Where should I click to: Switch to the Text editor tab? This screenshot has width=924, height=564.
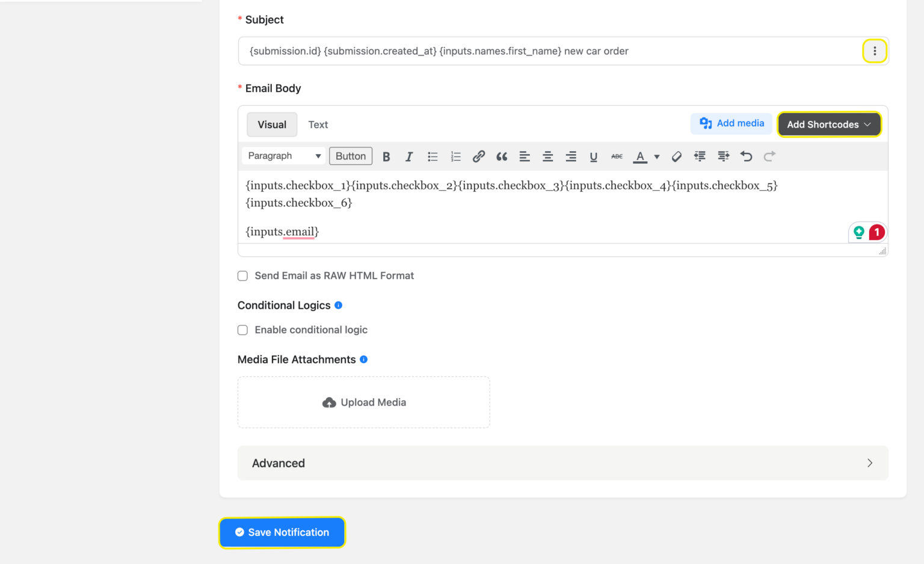[x=318, y=124]
